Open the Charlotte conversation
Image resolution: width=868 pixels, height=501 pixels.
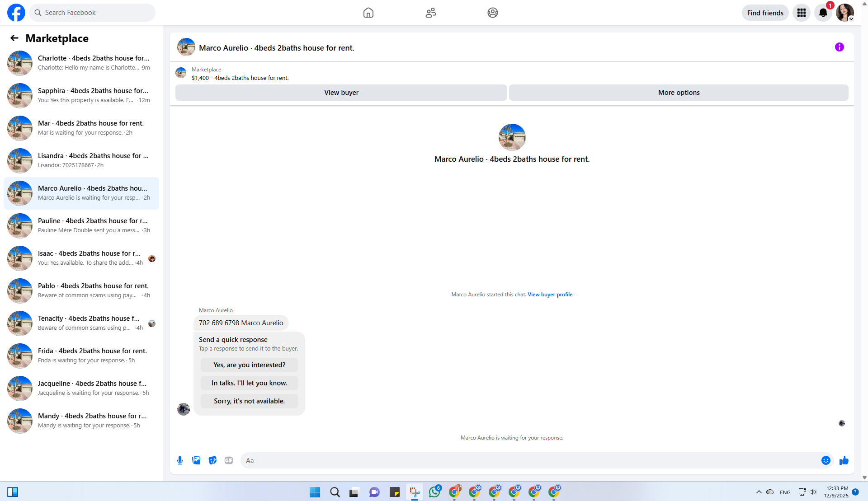tap(81, 63)
